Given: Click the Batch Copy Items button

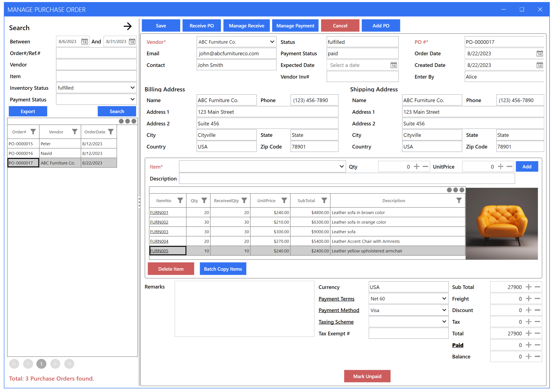Looking at the screenshot, I should click(223, 269).
